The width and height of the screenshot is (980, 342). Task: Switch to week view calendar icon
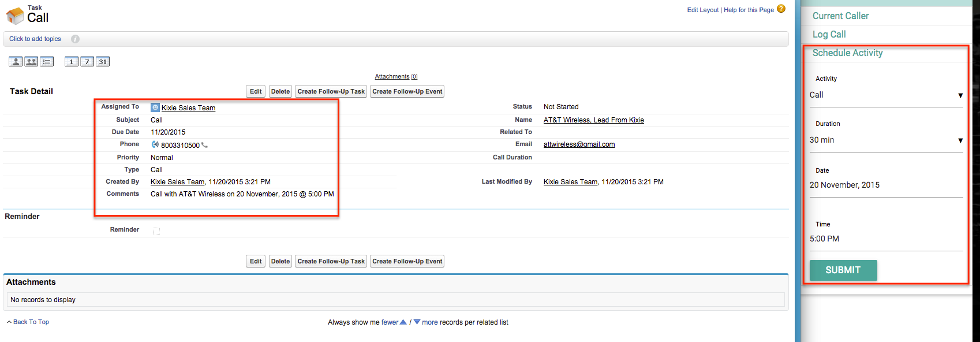tap(87, 62)
